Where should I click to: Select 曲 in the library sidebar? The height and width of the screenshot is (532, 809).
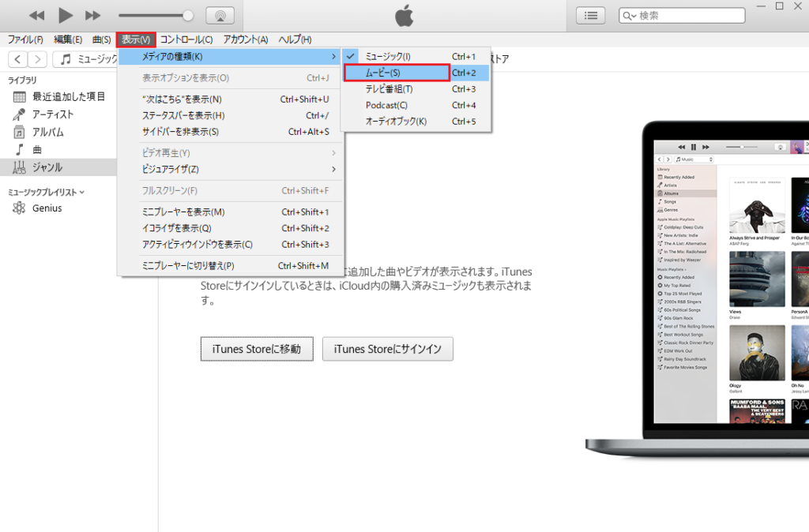coord(58,149)
